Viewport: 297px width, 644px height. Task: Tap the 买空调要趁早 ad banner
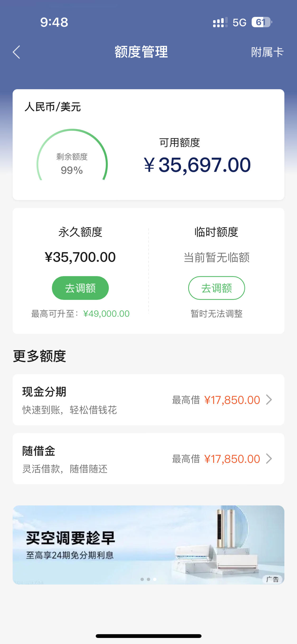point(148,545)
